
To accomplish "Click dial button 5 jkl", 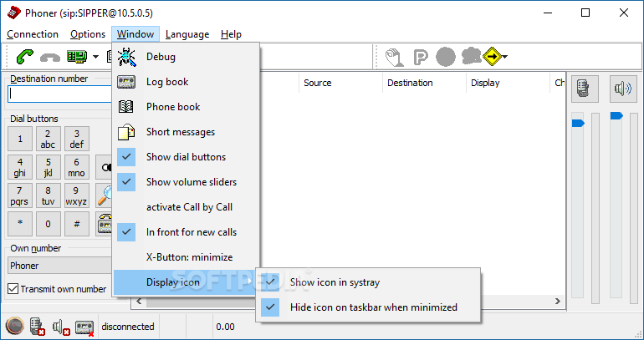I will 48,167.
